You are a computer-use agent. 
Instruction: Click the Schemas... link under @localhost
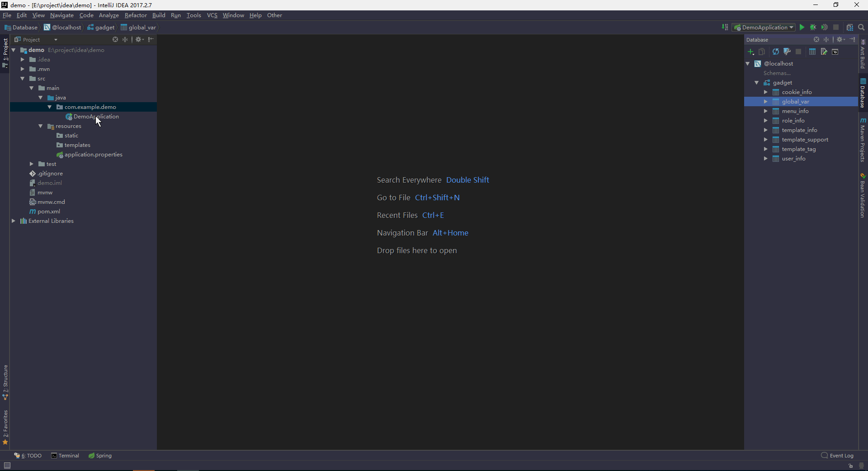[777, 73]
